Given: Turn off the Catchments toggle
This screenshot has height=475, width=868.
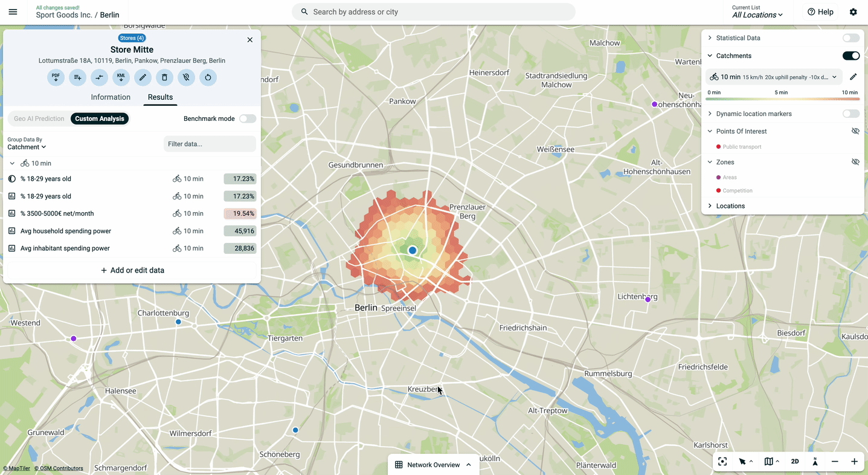Looking at the screenshot, I should pyautogui.click(x=851, y=56).
